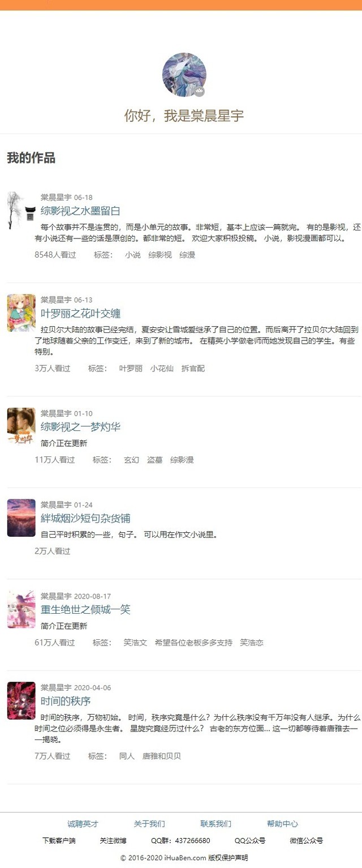Go to 诚聘英才 in footer
This screenshot has width=362, height=868.
(83, 824)
